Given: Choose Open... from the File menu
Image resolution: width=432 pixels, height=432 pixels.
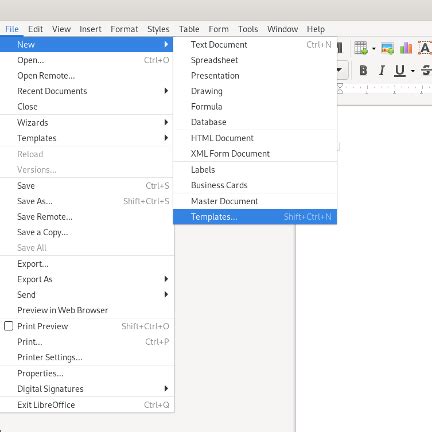Looking at the screenshot, I should tap(86, 60).
